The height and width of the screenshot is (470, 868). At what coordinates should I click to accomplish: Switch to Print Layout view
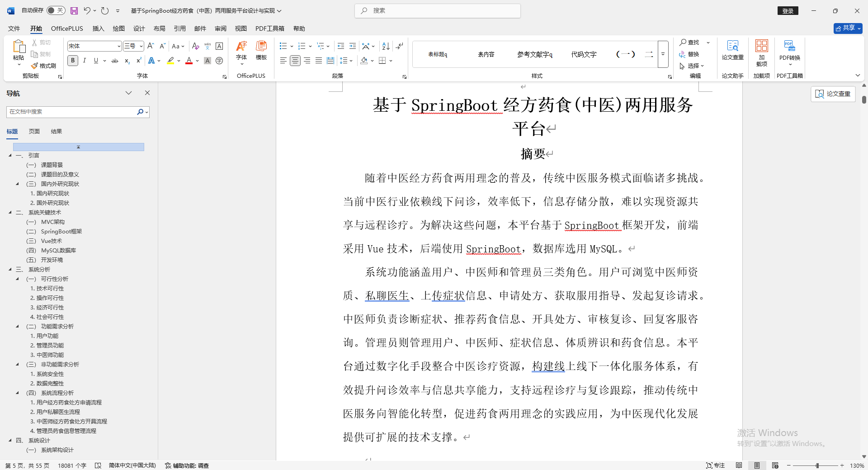[x=757, y=465]
